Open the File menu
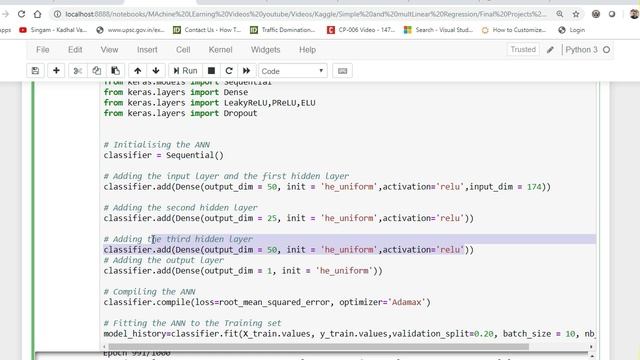This screenshot has width=640, height=360. (x=42, y=50)
